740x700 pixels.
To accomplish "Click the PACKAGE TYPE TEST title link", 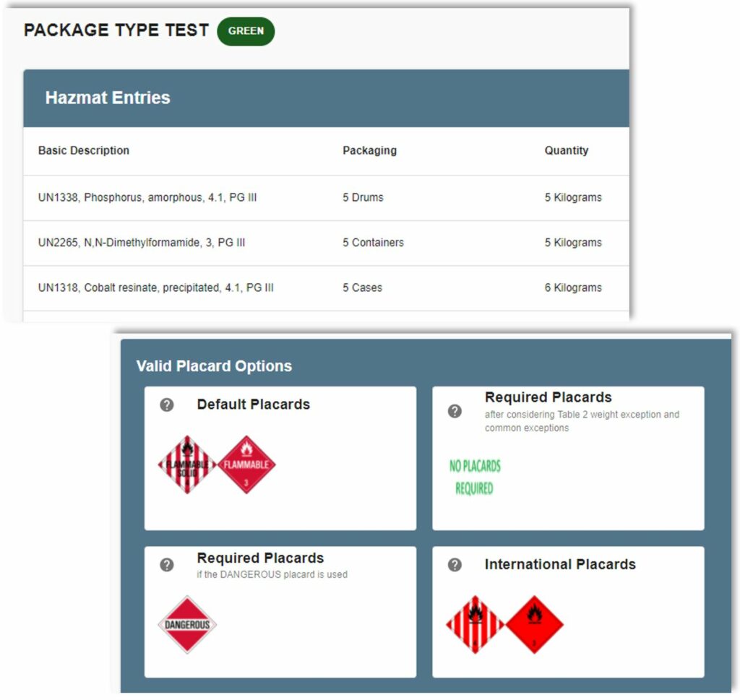I will click(x=116, y=30).
